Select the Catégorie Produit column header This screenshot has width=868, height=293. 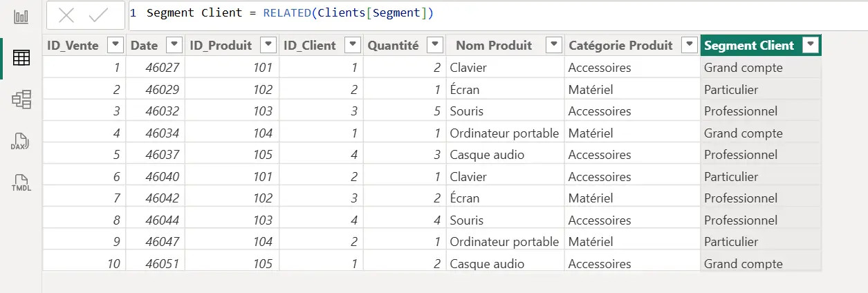(620, 46)
